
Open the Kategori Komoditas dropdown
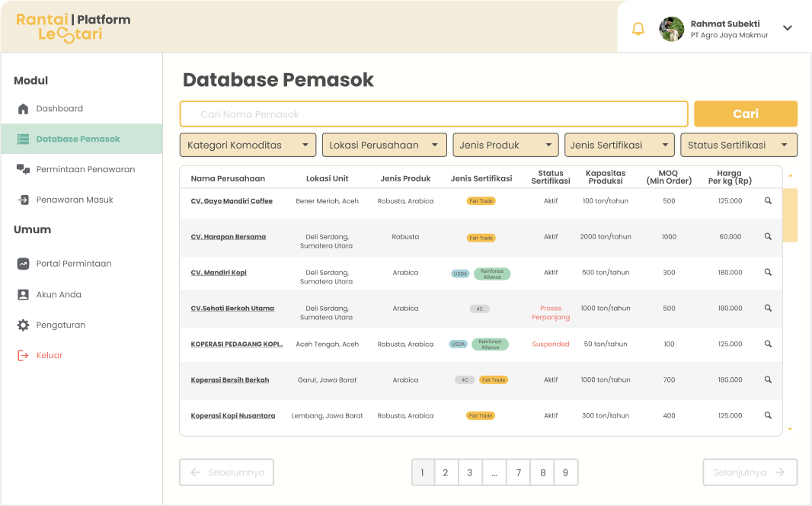click(248, 144)
